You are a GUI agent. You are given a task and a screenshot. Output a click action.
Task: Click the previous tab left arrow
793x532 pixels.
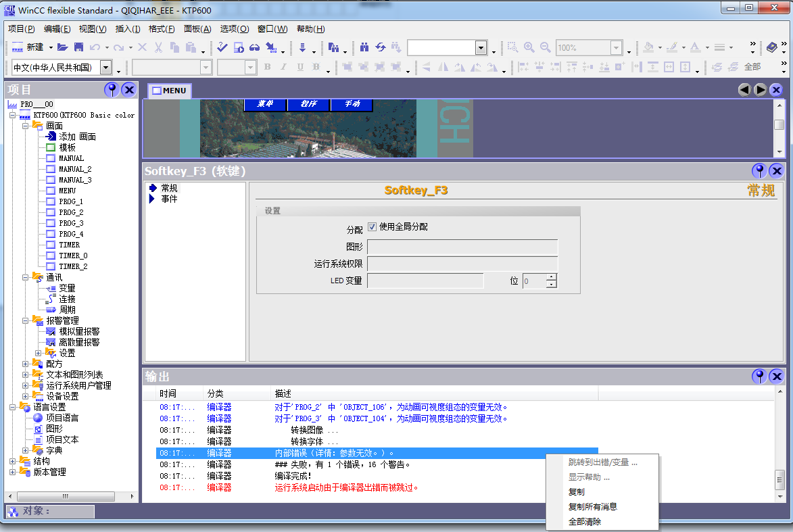click(x=744, y=90)
